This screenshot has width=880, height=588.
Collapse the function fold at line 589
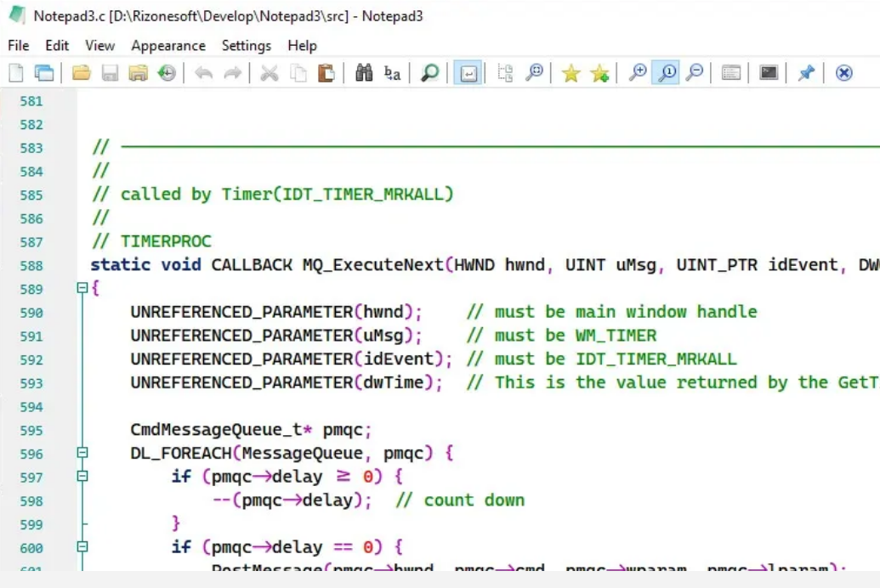pos(82,287)
